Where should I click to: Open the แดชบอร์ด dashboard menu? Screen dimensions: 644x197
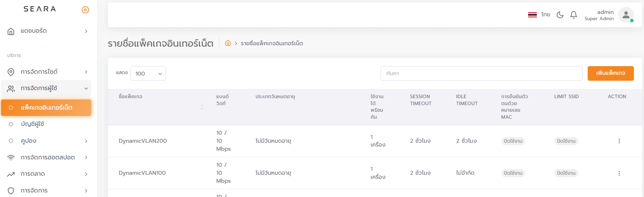tap(46, 31)
